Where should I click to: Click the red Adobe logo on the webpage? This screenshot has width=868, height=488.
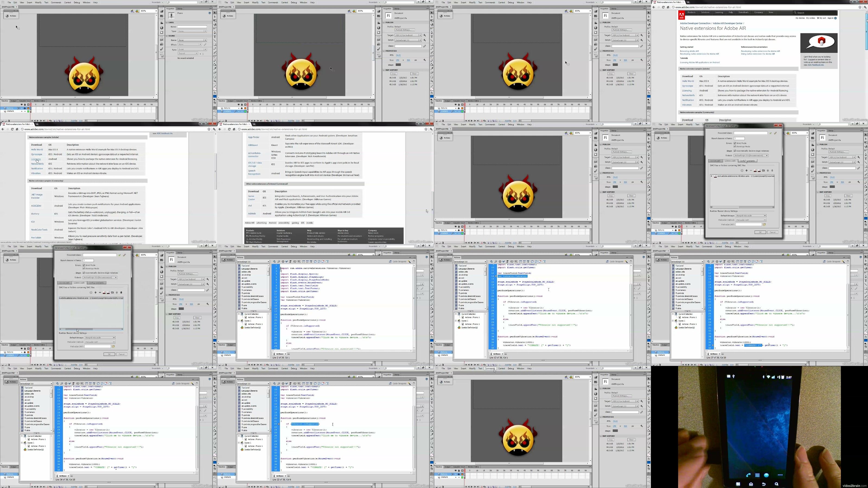[682, 16]
